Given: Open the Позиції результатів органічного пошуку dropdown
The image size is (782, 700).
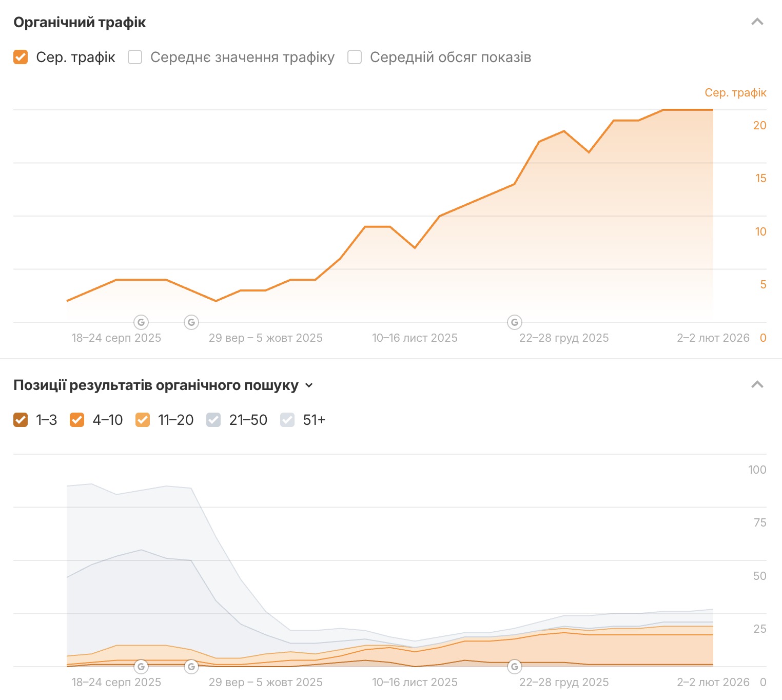Looking at the screenshot, I should (309, 385).
